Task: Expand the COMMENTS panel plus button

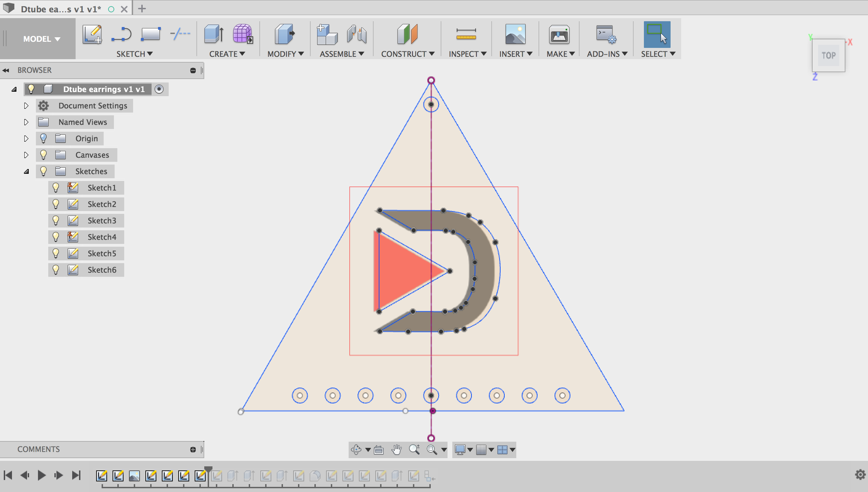Action: [193, 449]
